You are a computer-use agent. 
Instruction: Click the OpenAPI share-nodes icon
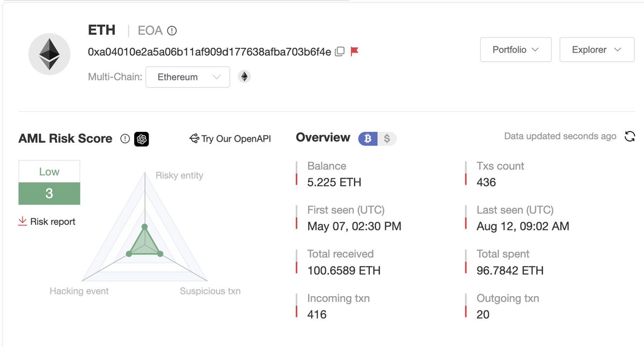tap(194, 139)
